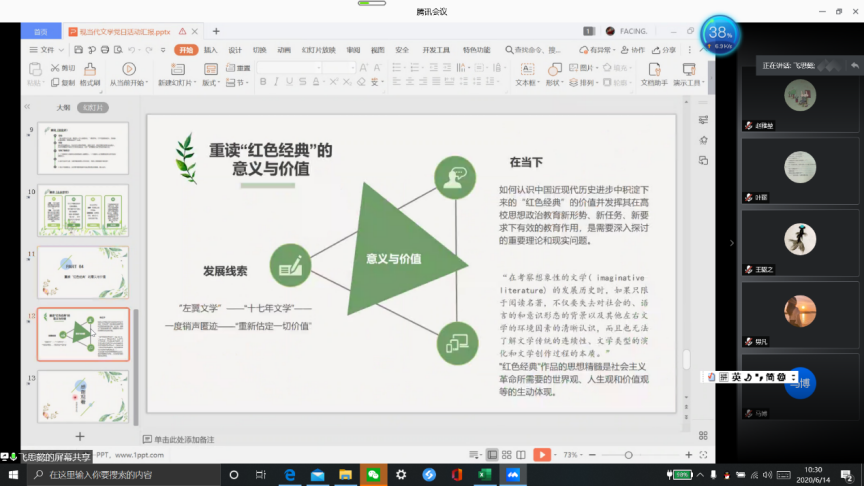Open WeChat from the Windows taskbar
This screenshot has width=864, height=486.
click(x=372, y=474)
